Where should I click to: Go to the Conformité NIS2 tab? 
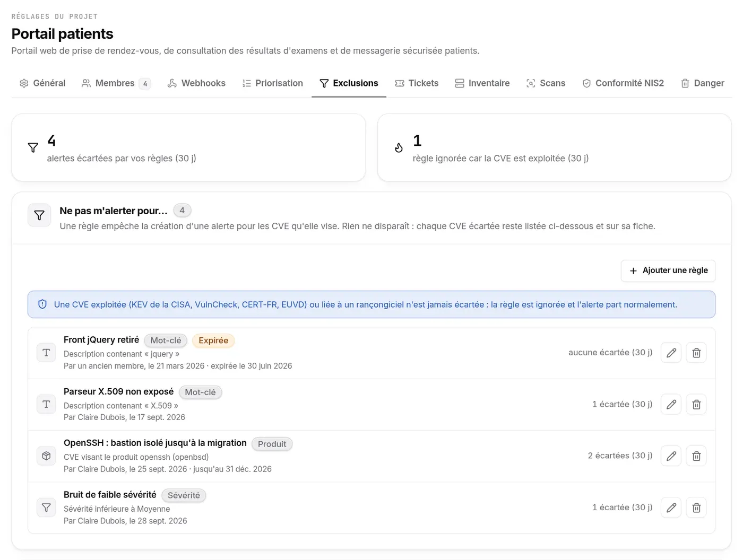(x=623, y=83)
